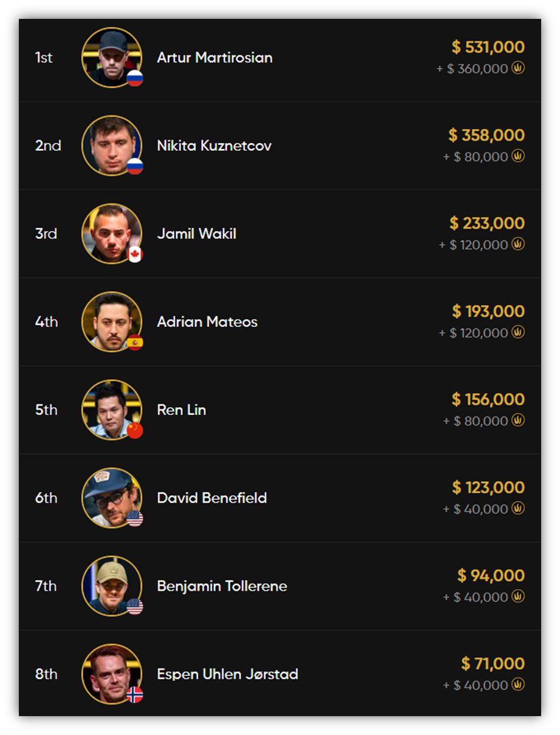Click the $ 123,000 prize amount

pyautogui.click(x=488, y=487)
